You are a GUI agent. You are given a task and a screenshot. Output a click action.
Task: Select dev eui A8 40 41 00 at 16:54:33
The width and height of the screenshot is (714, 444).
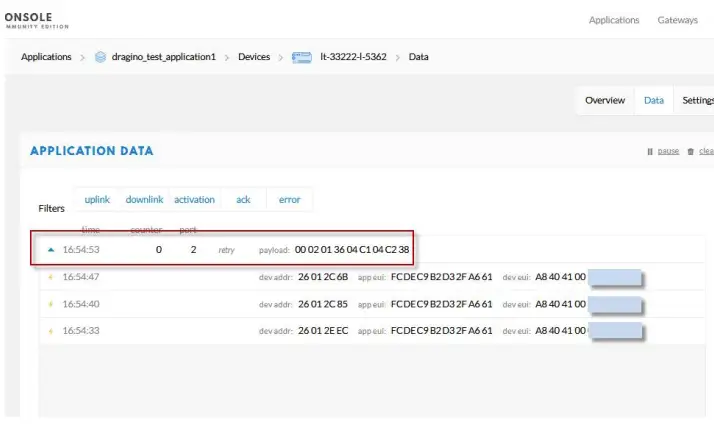(561, 331)
